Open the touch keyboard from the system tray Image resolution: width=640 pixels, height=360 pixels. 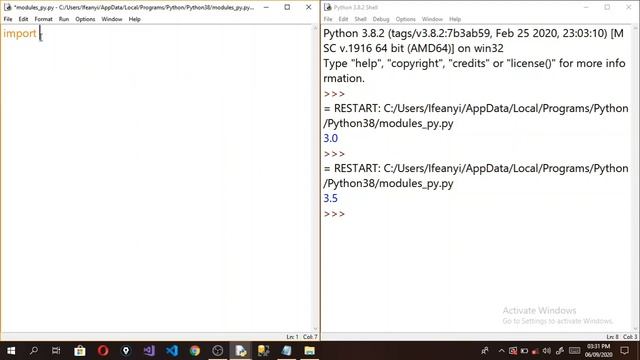pos(575,351)
